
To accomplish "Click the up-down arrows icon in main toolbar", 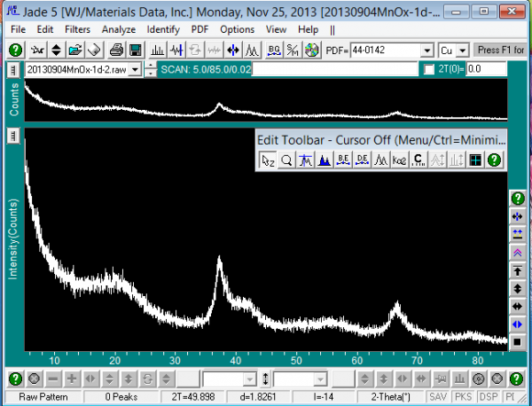I will click(x=56, y=51).
